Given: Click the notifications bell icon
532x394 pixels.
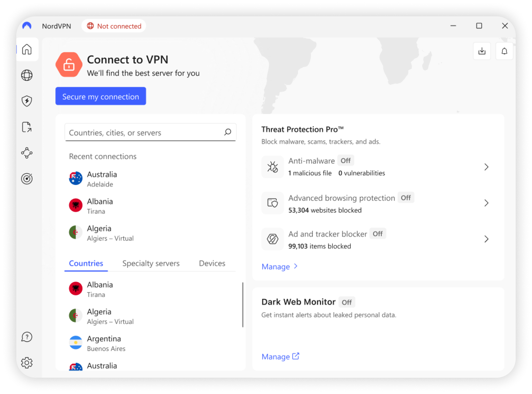Looking at the screenshot, I should (x=504, y=51).
